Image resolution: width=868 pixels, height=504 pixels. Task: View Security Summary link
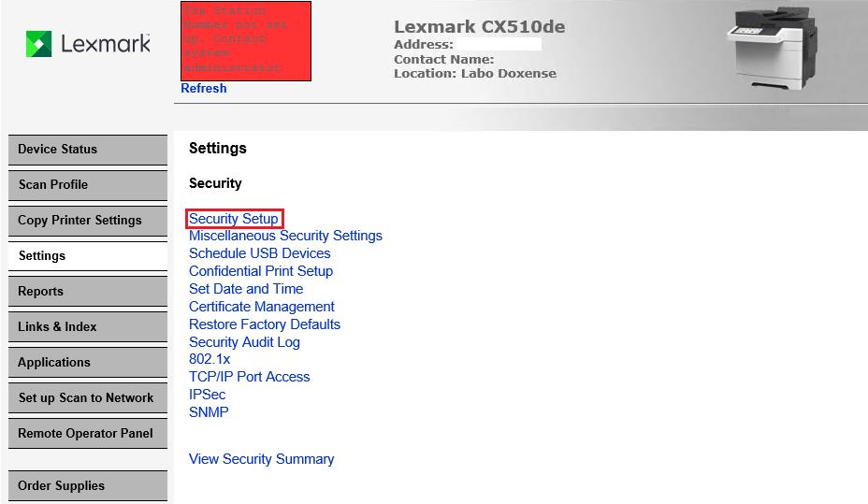[x=261, y=459]
